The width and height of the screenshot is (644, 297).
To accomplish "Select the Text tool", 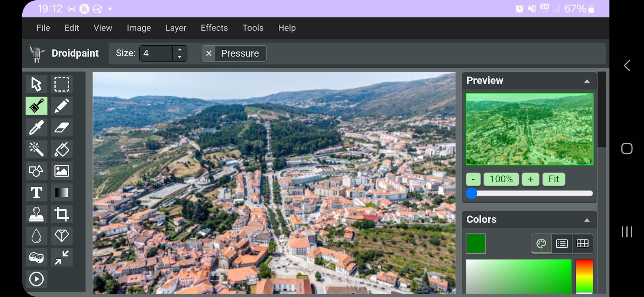I will 36,193.
